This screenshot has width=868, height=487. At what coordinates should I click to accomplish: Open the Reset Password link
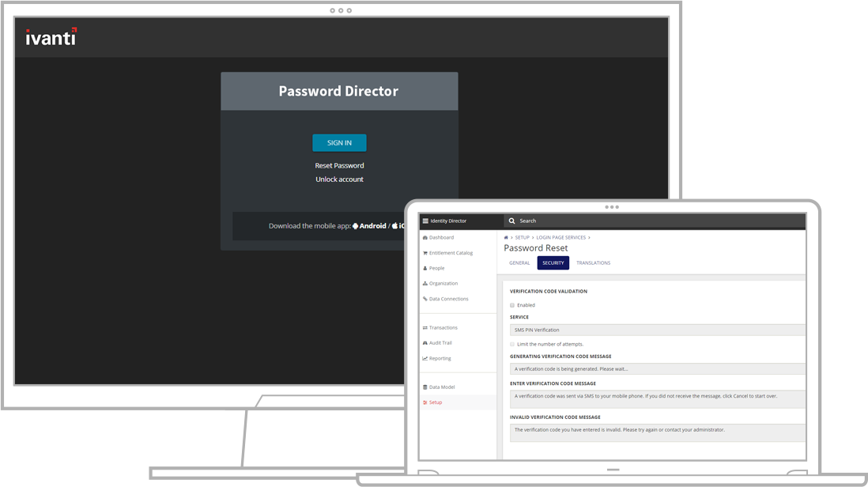(x=339, y=165)
